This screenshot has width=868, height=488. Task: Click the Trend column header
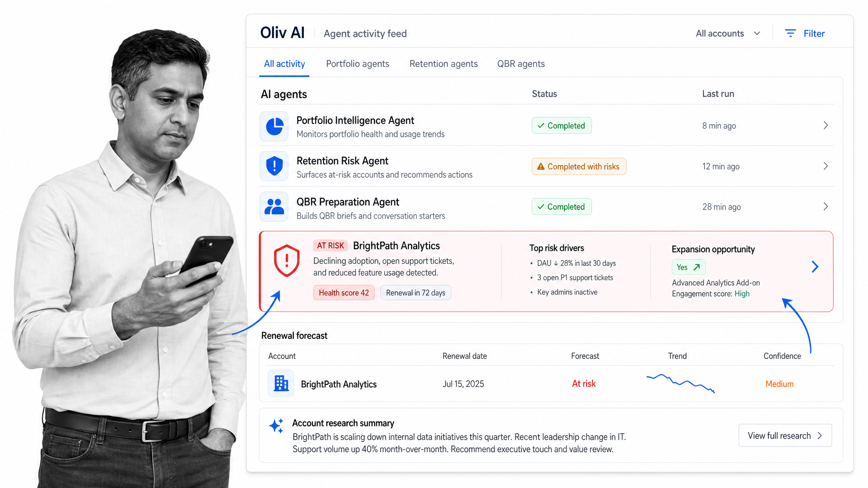(x=677, y=356)
